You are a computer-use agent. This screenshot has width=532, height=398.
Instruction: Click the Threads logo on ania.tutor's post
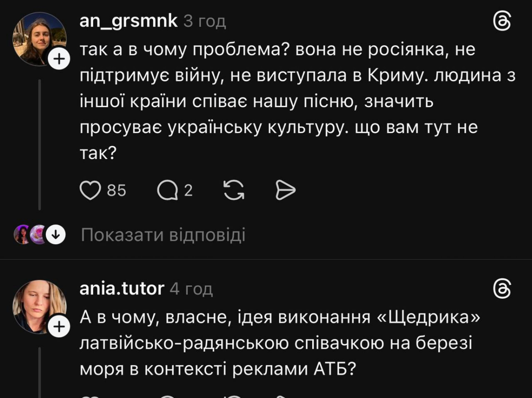503,289
